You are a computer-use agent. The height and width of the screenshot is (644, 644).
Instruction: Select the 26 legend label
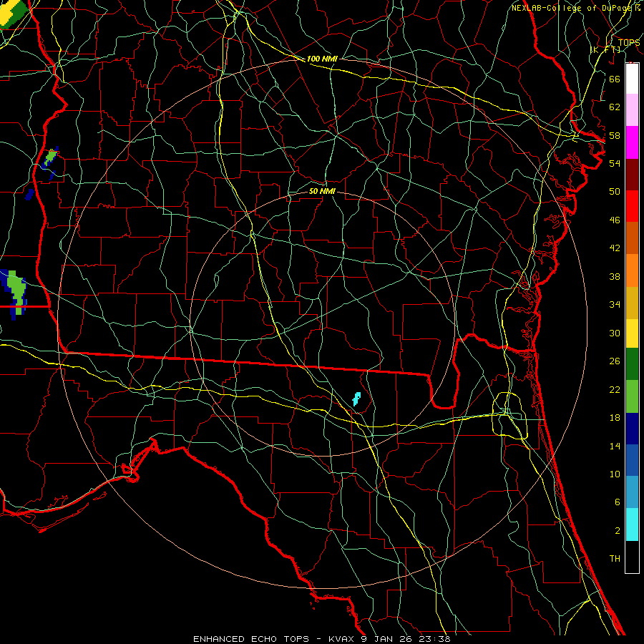pos(615,361)
